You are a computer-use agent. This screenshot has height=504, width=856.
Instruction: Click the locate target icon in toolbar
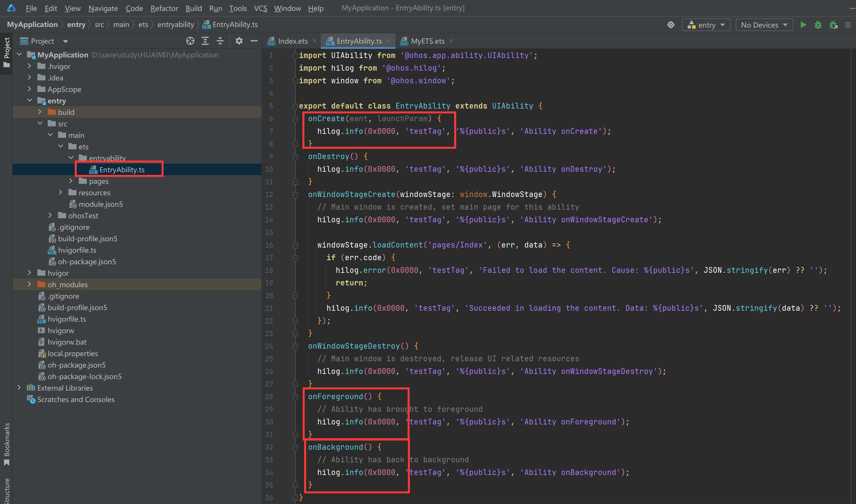[670, 25]
